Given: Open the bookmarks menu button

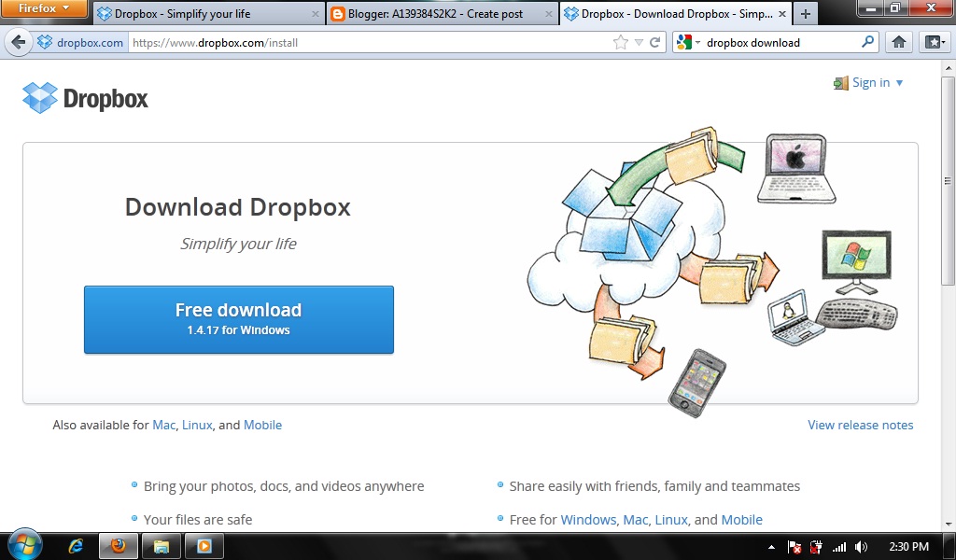Looking at the screenshot, I should pos(934,42).
